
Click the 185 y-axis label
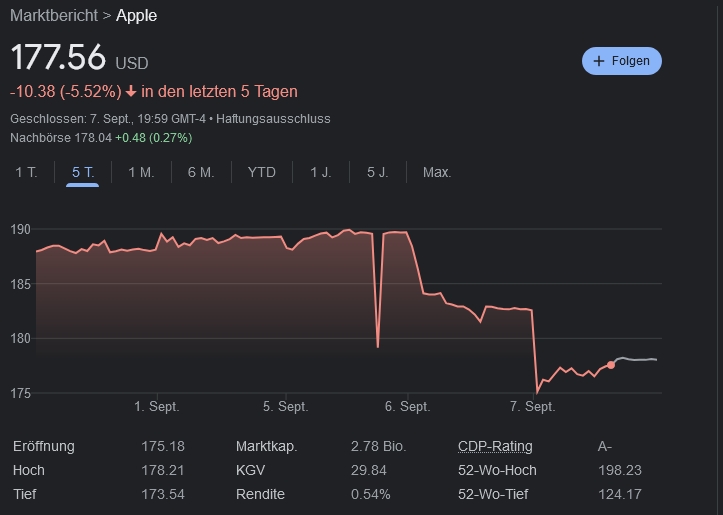click(20, 284)
